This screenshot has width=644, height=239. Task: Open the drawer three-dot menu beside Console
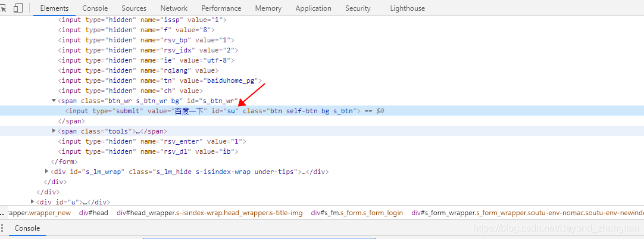pyautogui.click(x=2, y=228)
